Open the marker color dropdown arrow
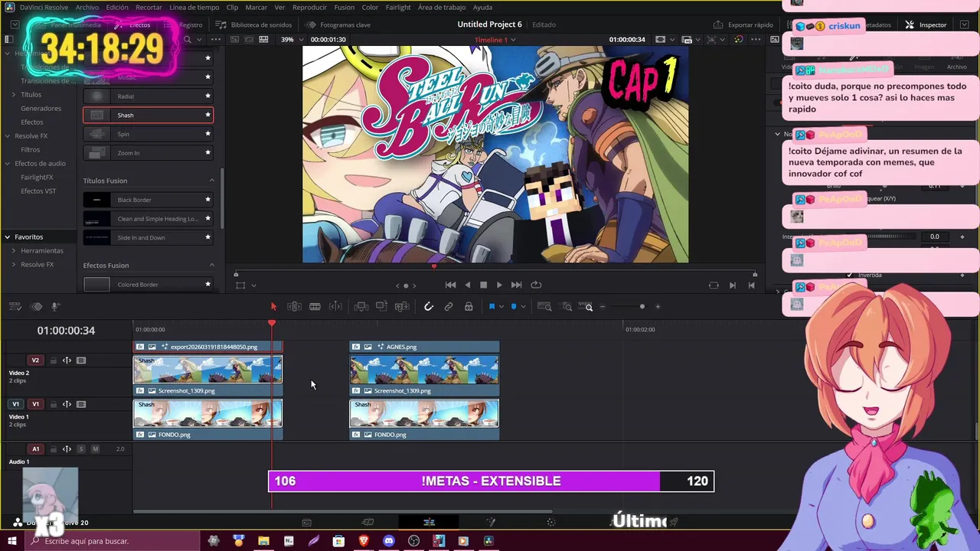 [x=524, y=307]
